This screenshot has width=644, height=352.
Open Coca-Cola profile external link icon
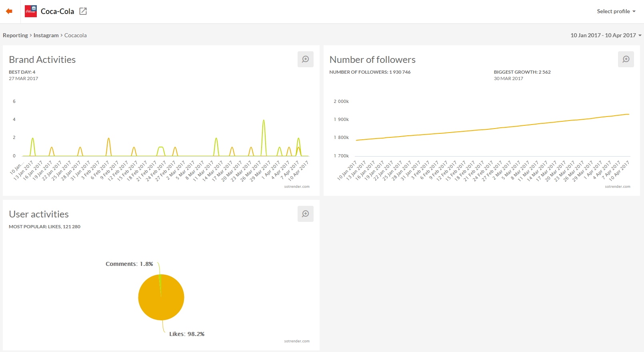[83, 11]
